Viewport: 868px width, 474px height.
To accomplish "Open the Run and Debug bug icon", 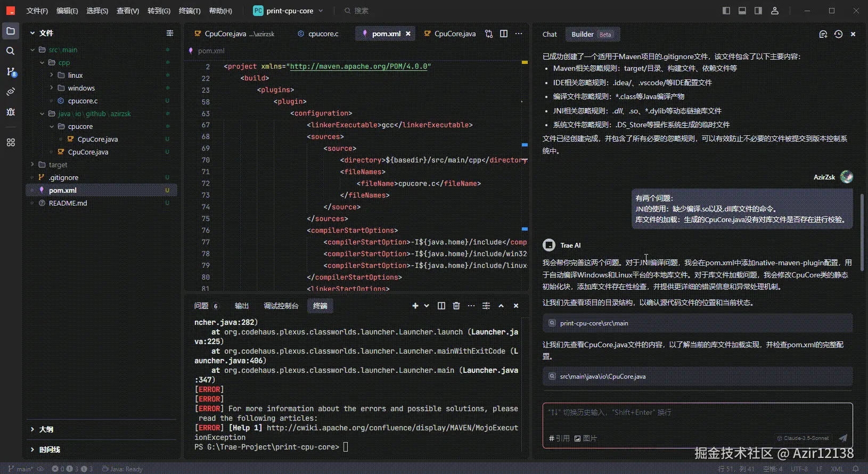I will pyautogui.click(x=11, y=112).
